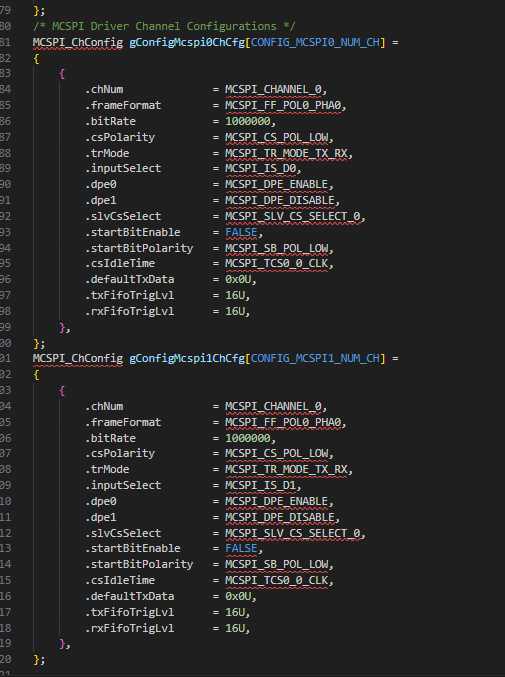Click MCSPI_DPE_DISABLE in gConfigMcspi0ChCfg block
This screenshot has width=505, height=677.
point(280,200)
